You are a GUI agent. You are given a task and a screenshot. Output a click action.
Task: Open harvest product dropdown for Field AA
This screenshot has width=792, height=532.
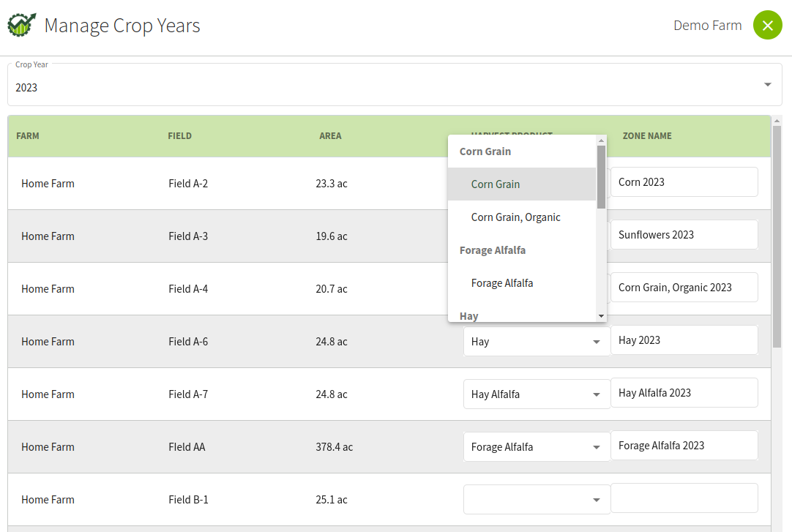point(537,446)
